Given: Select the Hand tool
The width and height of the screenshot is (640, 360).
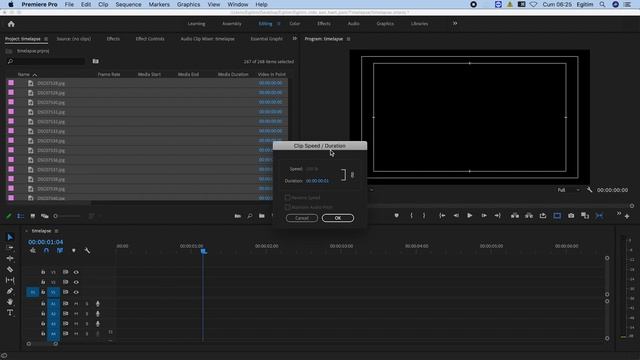Looking at the screenshot, I should (10, 302).
